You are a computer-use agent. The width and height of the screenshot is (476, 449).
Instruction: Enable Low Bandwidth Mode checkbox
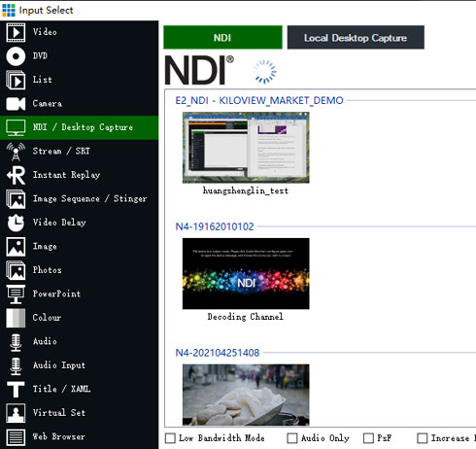coord(170,438)
